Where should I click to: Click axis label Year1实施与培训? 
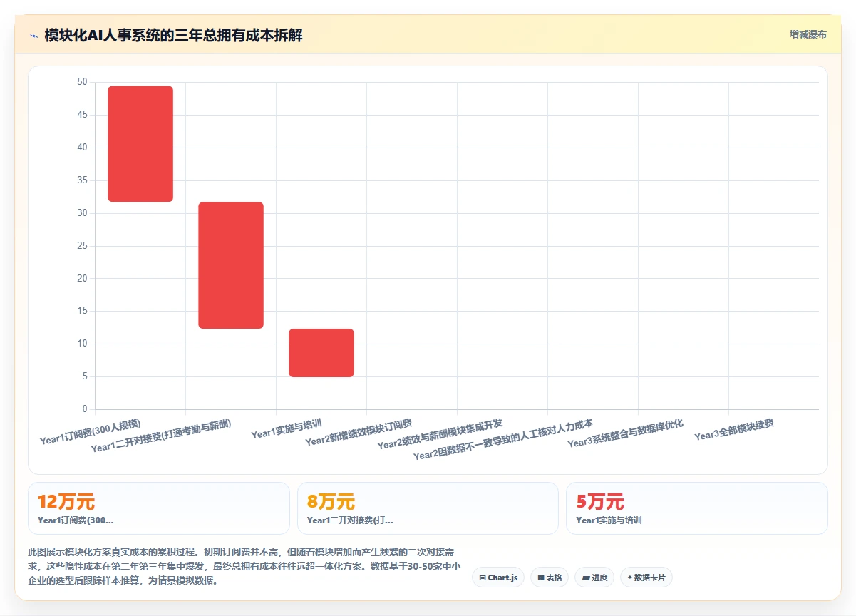pos(287,429)
